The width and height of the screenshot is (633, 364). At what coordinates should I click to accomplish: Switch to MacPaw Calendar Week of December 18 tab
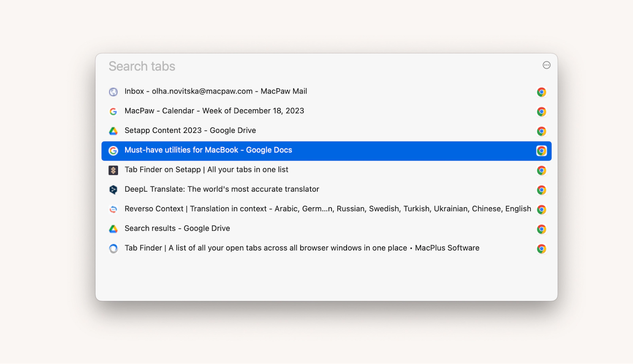[x=326, y=112]
